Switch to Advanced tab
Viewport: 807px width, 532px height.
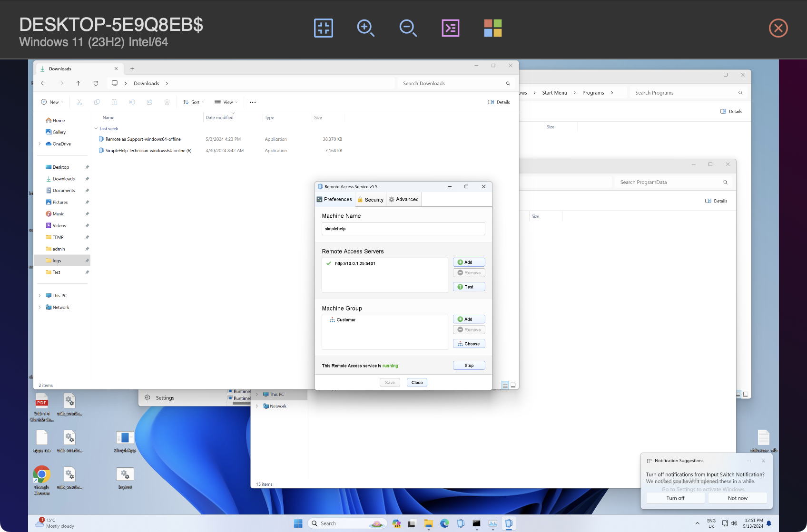click(404, 200)
